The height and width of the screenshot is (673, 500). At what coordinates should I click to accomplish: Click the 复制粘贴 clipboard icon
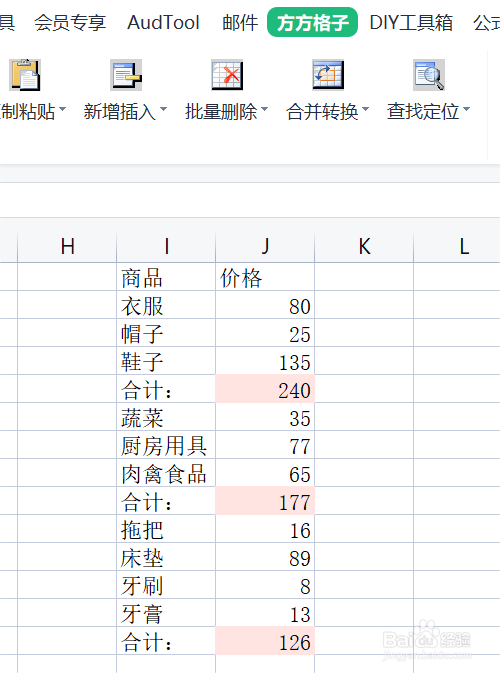[25, 75]
